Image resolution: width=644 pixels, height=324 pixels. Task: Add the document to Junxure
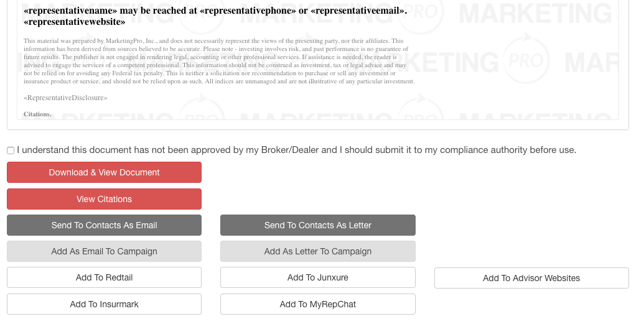[x=317, y=277]
